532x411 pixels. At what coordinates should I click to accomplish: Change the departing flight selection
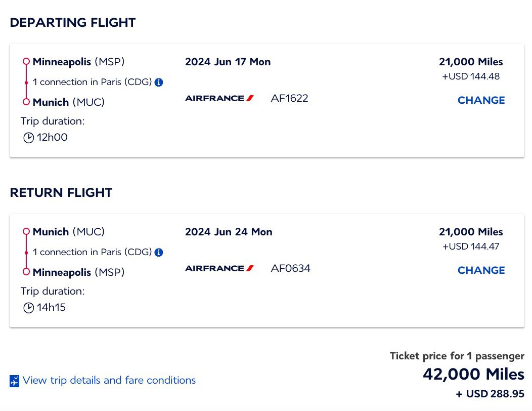(481, 100)
